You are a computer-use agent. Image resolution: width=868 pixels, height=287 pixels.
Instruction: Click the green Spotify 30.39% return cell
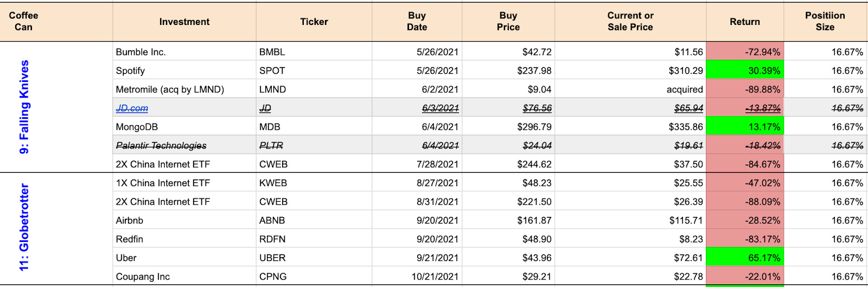tap(745, 71)
